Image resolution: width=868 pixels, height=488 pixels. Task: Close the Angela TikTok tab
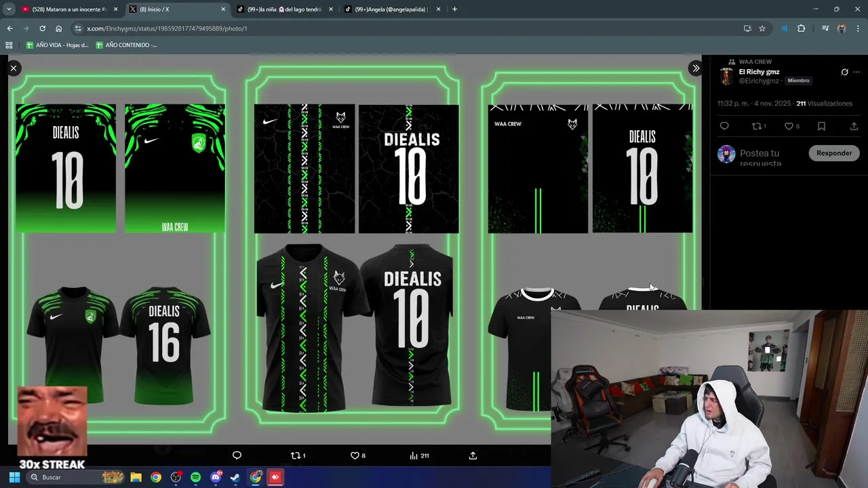438,9
